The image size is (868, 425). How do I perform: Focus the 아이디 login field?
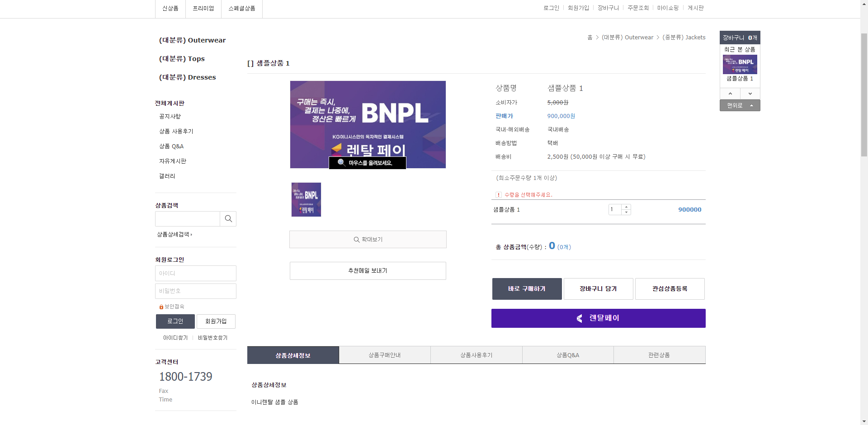pos(196,274)
